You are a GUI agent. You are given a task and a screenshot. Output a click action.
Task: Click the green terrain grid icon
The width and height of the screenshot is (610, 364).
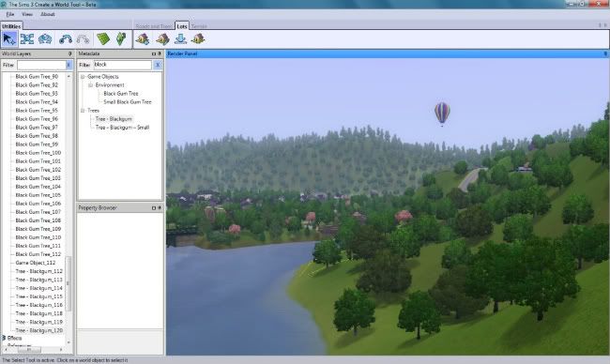click(x=103, y=38)
